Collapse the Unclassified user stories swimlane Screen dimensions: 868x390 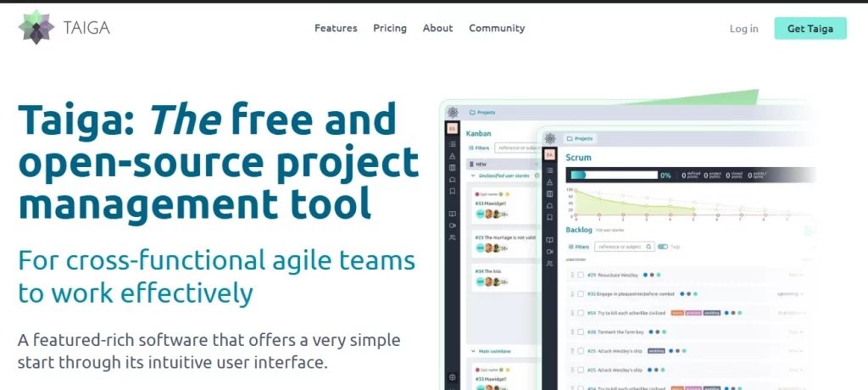472,175
